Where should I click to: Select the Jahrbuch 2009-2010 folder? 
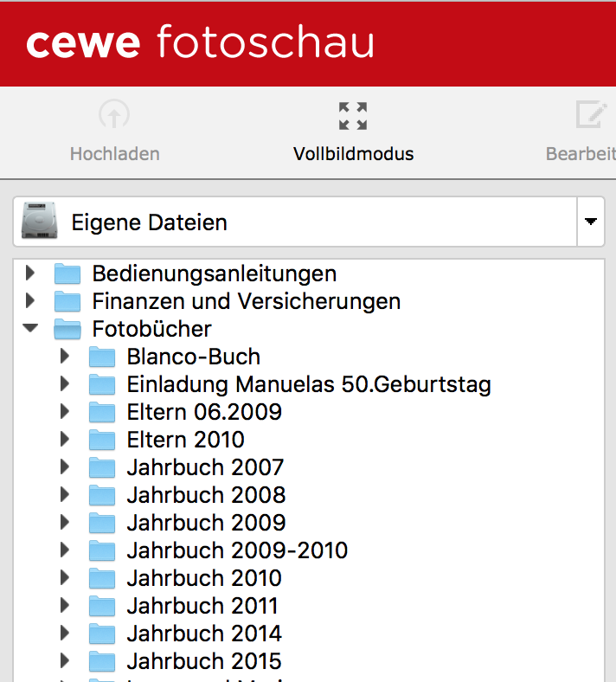tap(236, 550)
